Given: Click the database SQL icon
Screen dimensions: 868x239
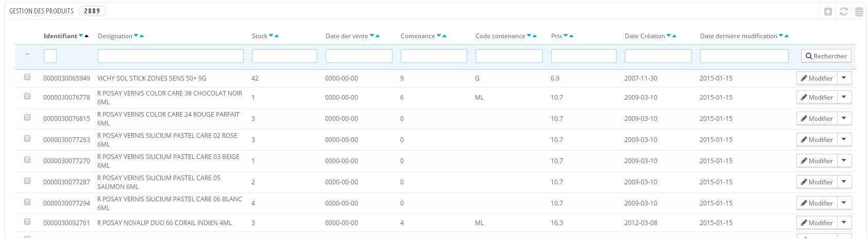Looking at the screenshot, I should (x=859, y=11).
